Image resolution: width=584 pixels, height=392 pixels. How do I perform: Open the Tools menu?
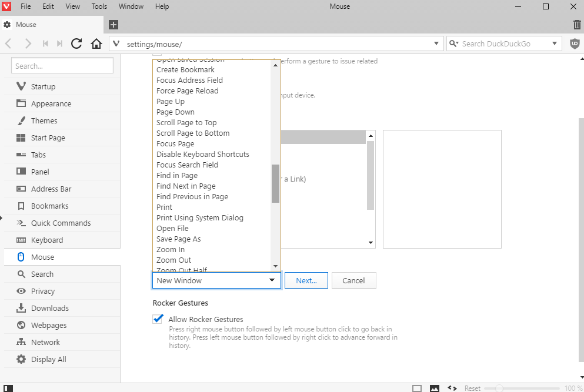(99, 6)
